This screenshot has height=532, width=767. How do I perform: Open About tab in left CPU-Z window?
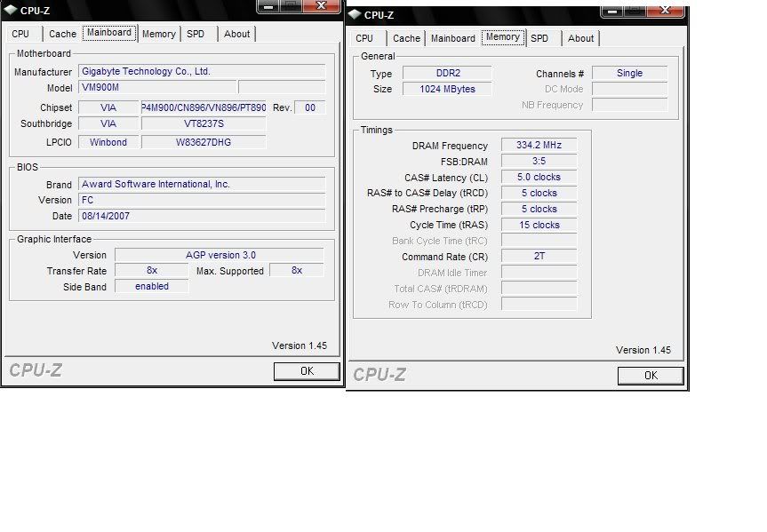click(x=236, y=34)
